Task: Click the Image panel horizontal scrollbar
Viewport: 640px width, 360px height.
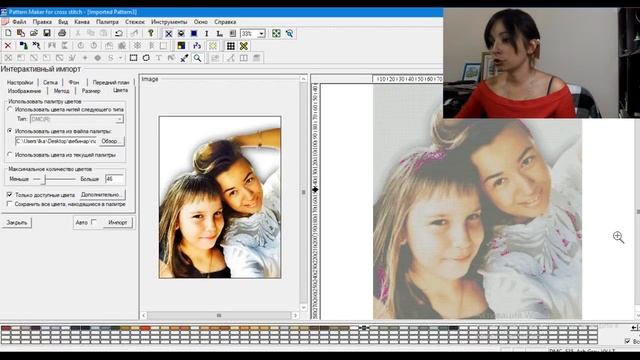Action: point(219,316)
